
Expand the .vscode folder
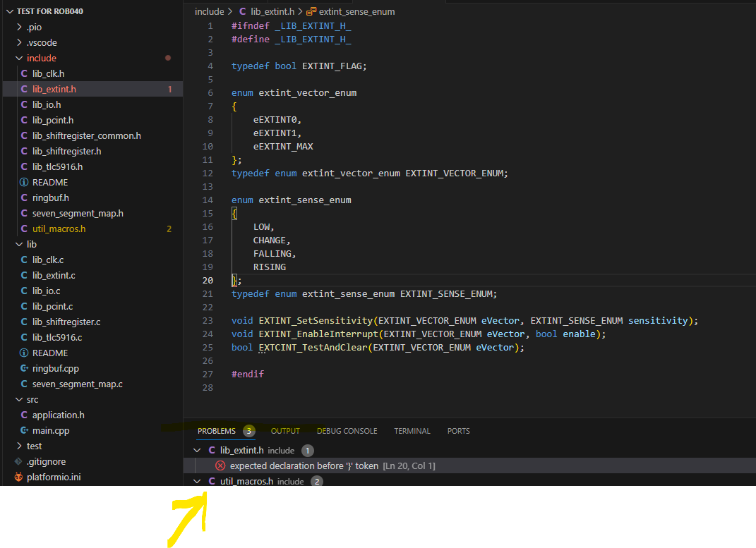tap(19, 42)
